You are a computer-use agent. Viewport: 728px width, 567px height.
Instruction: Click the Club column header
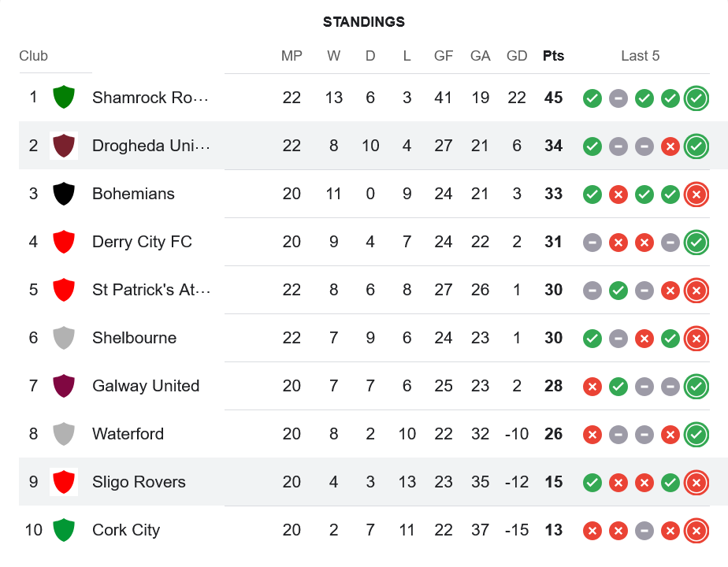pos(34,56)
